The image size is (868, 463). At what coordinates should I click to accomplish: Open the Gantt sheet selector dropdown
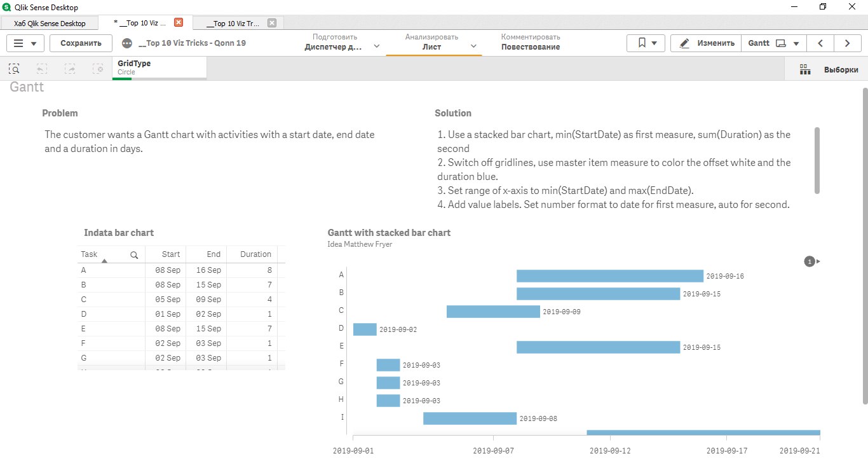[774, 43]
